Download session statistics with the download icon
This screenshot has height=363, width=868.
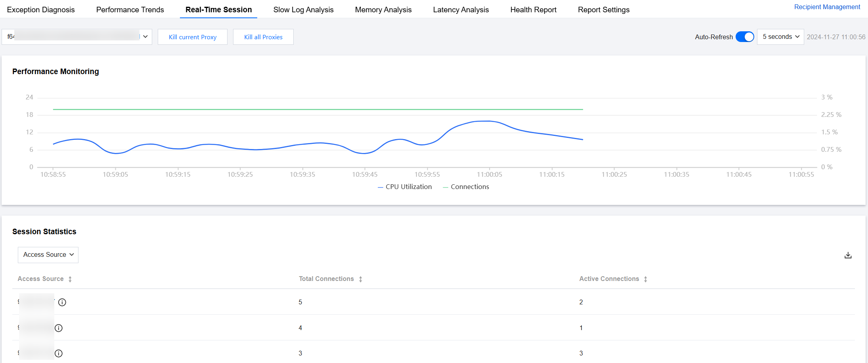[848, 255]
